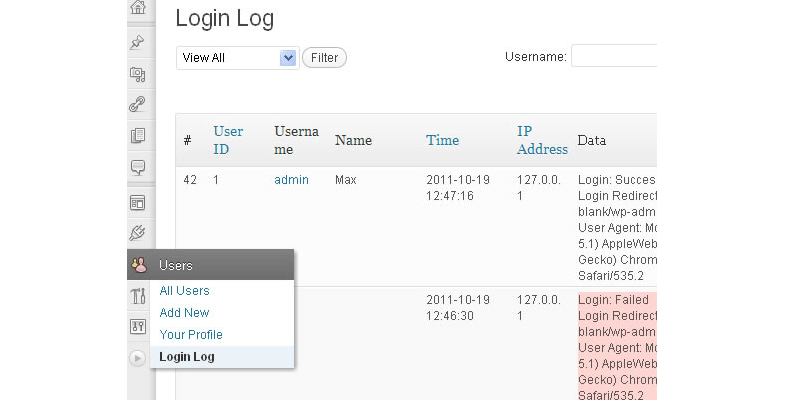
Task: Expand sidebar with the collapse arrow button
Action: tap(138, 357)
